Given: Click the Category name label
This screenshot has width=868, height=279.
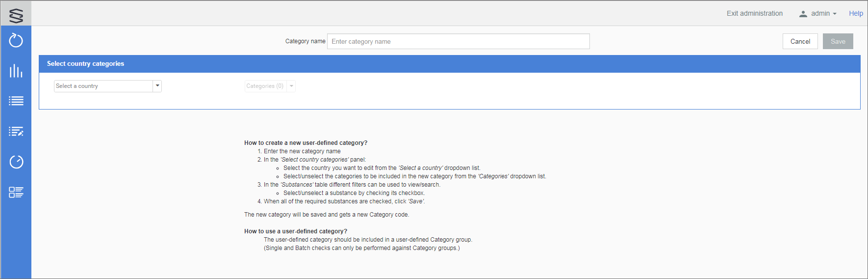Looking at the screenshot, I should coord(305,41).
